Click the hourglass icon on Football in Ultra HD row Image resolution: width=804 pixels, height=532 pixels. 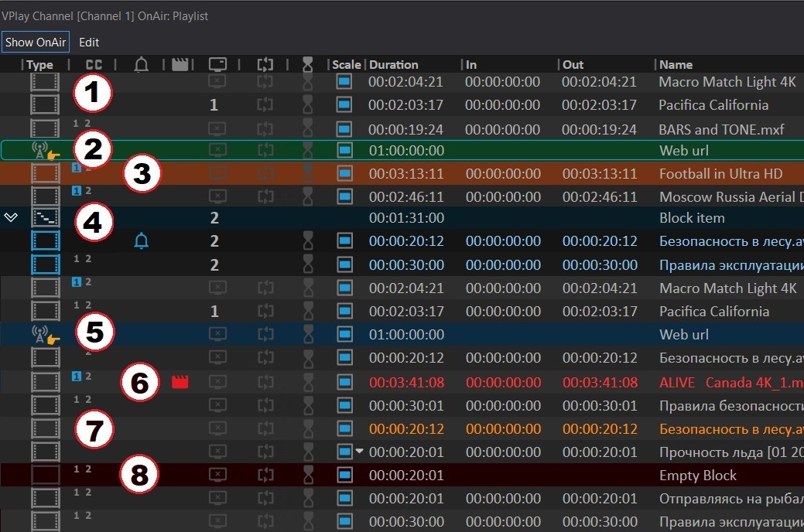click(x=308, y=173)
